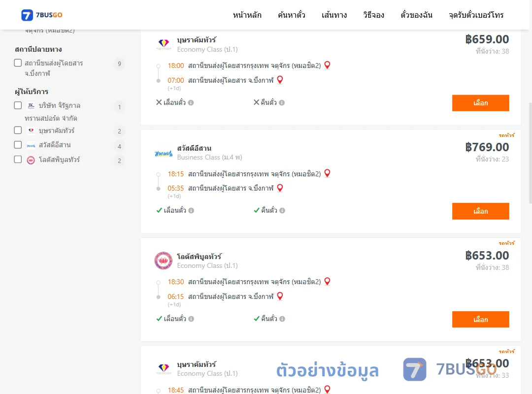Click the ที่นั่งว่าง: 33 seats text
This screenshot has width=532, height=394.
point(492,375)
